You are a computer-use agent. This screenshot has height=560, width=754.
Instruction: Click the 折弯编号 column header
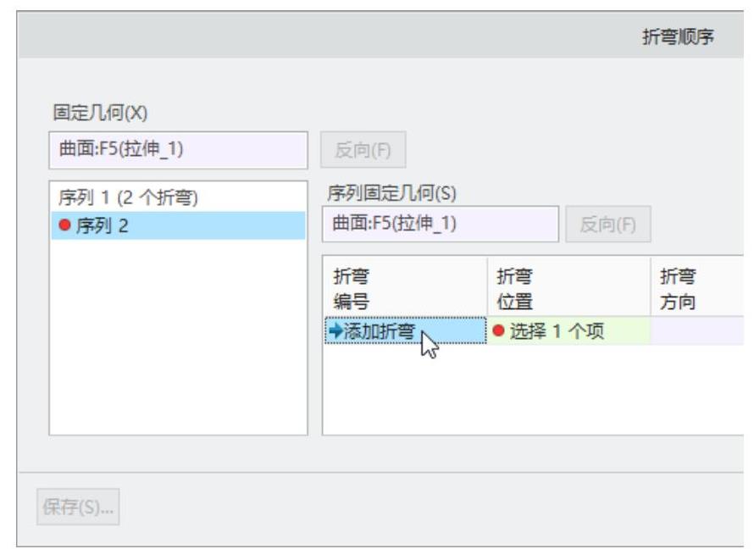click(x=405, y=289)
